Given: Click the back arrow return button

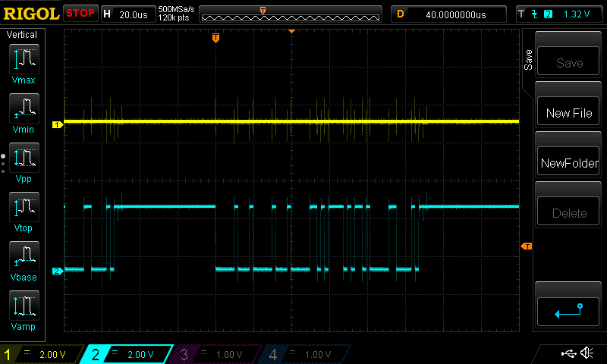Looking at the screenshot, I should [568, 312].
